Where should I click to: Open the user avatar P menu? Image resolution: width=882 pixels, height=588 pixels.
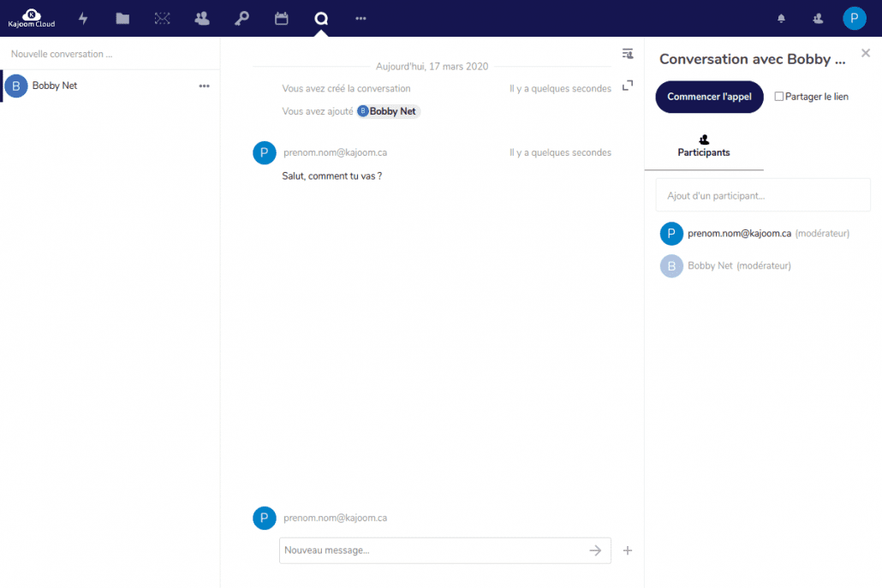click(854, 19)
